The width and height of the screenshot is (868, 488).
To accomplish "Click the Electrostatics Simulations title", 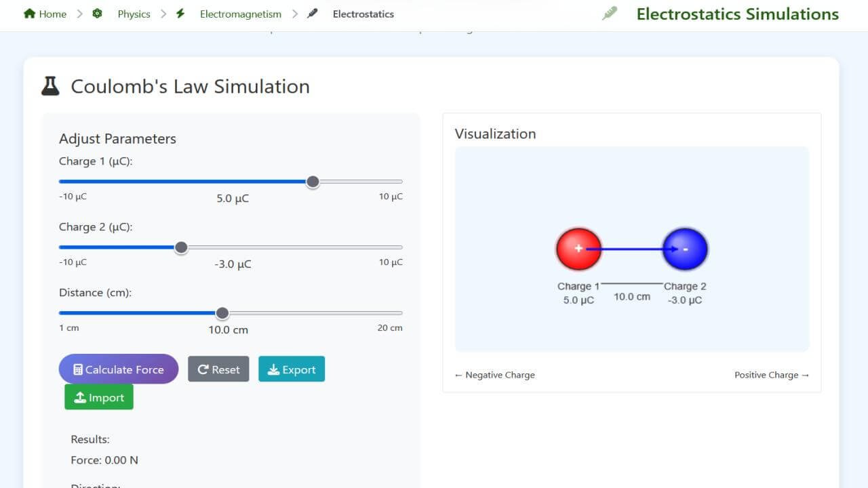I will (737, 14).
